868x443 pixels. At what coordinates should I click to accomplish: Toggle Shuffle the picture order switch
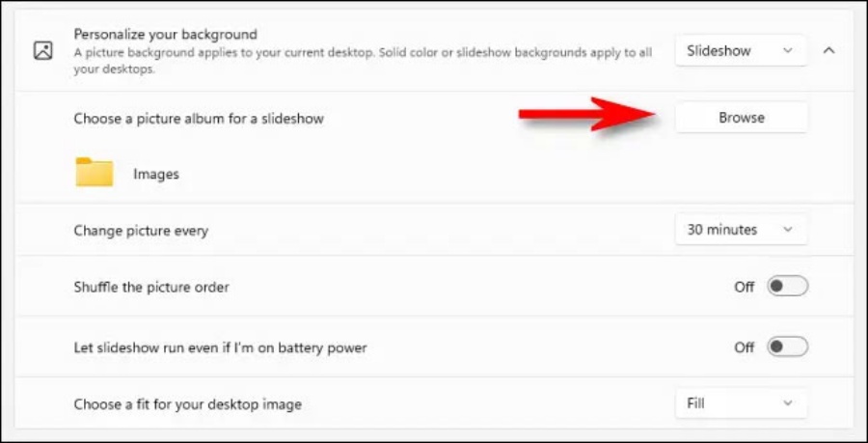point(787,287)
